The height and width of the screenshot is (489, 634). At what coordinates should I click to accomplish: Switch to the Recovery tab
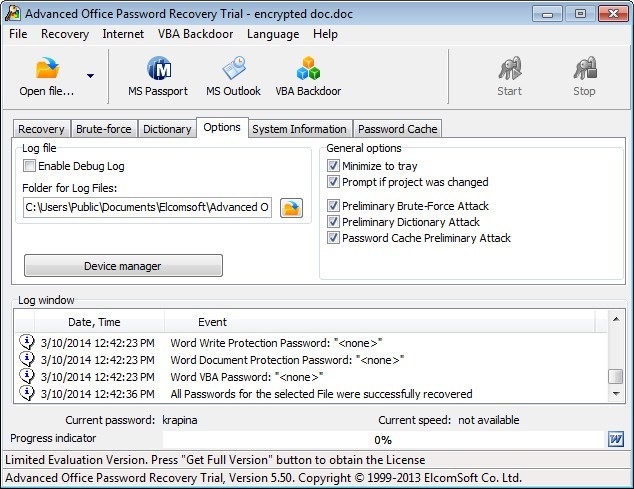tap(41, 129)
